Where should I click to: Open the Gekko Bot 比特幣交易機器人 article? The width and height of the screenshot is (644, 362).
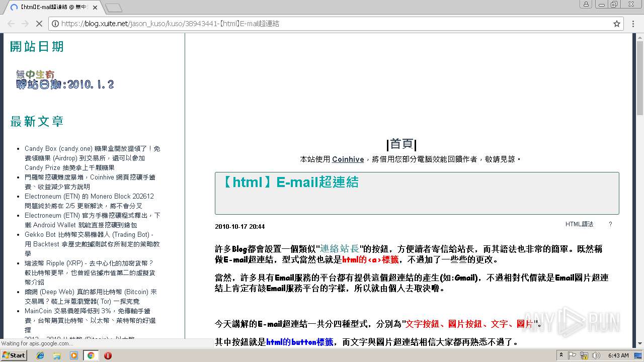92,244
